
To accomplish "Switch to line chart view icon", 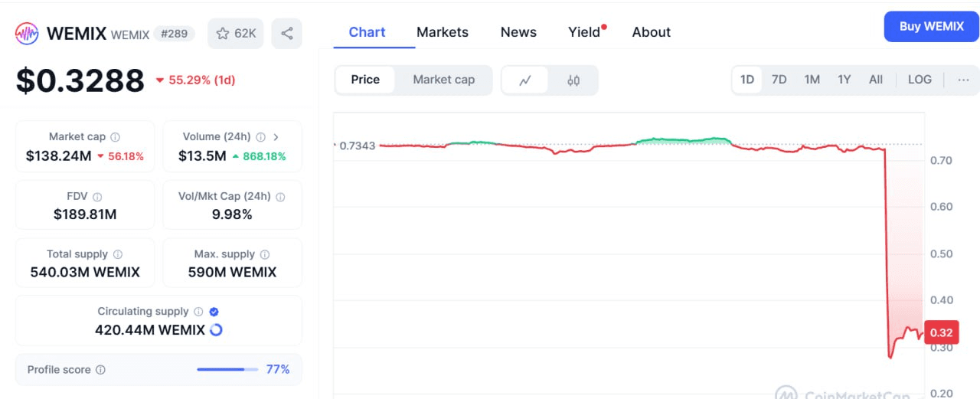I will point(525,80).
